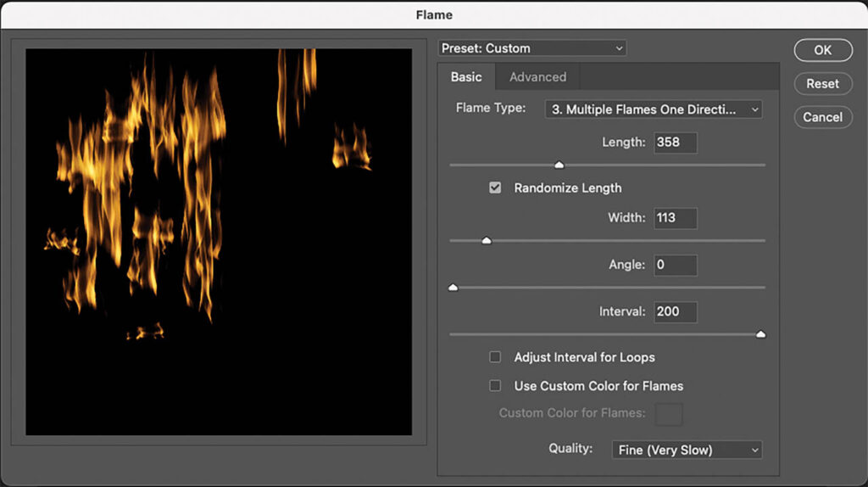Click the Custom Color for Flames swatch

[669, 414]
